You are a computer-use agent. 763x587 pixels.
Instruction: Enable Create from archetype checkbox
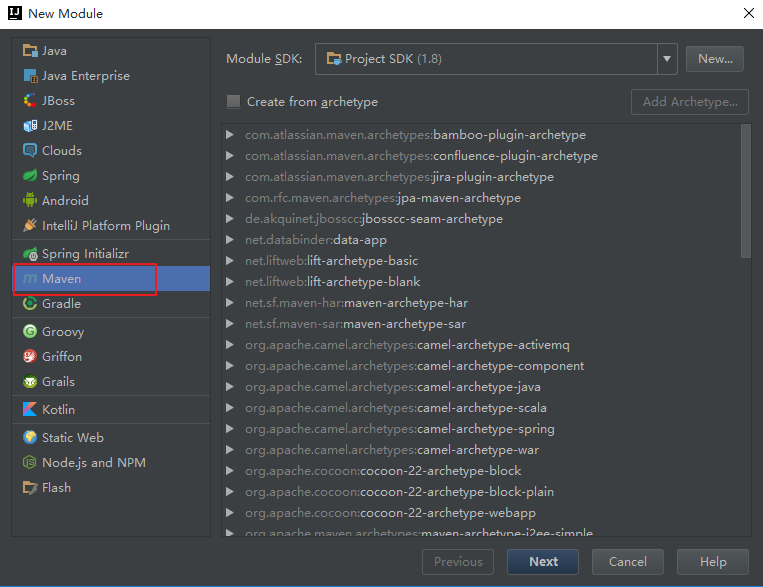234,101
